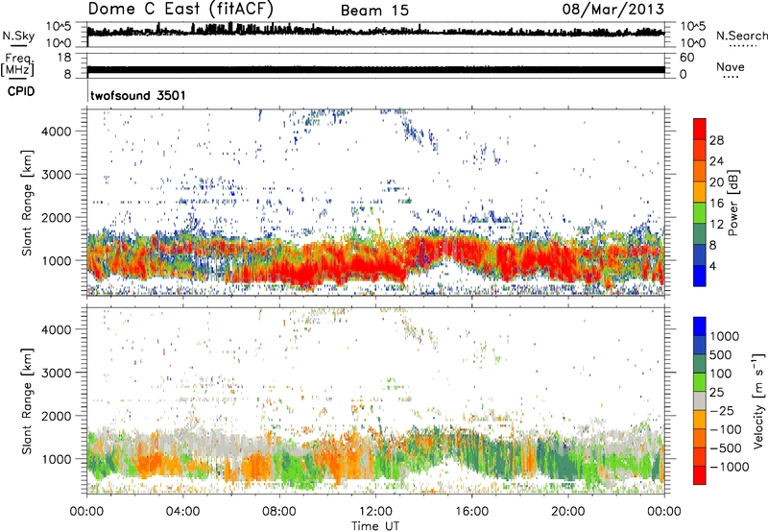The width and height of the screenshot is (768, 532).
Task: Click the blue bottom of power colorbar
Action: [x=700, y=276]
